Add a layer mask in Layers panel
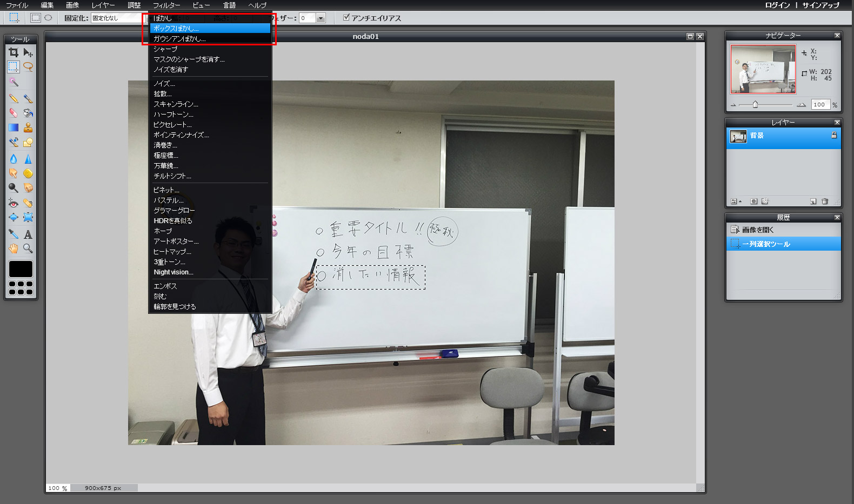Image resolution: width=854 pixels, height=504 pixels. [753, 201]
